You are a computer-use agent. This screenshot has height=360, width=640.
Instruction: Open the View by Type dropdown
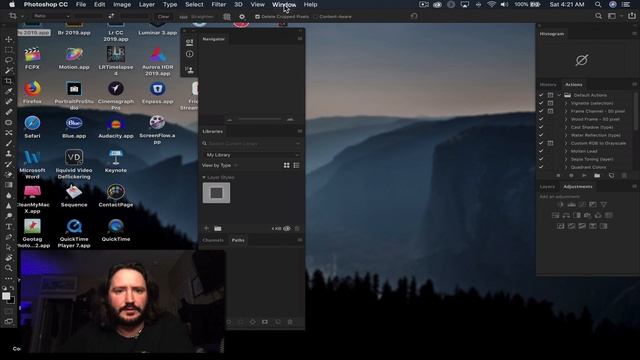tap(220, 165)
